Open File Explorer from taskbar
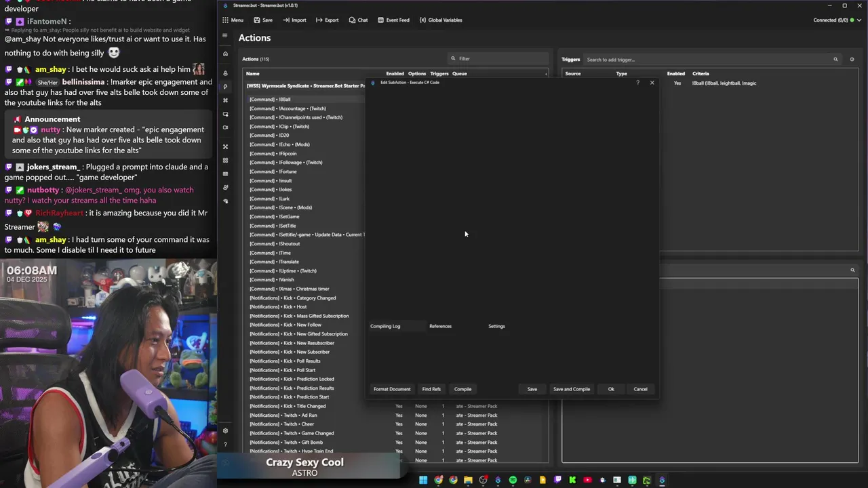This screenshot has width=868, height=488. [x=468, y=480]
